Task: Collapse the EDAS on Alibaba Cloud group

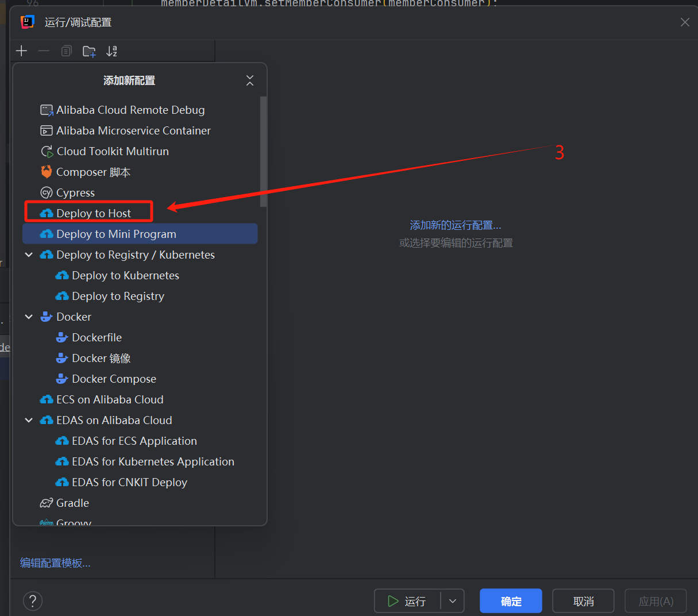Action: pyautogui.click(x=29, y=420)
